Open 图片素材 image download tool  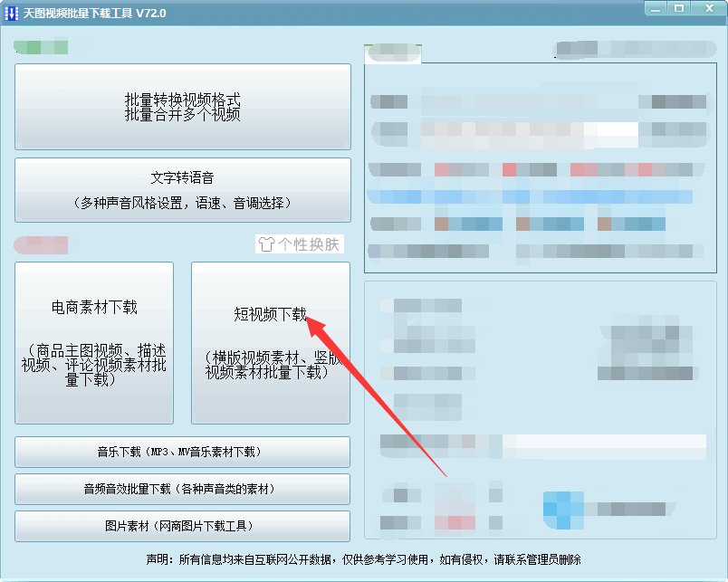click(183, 526)
